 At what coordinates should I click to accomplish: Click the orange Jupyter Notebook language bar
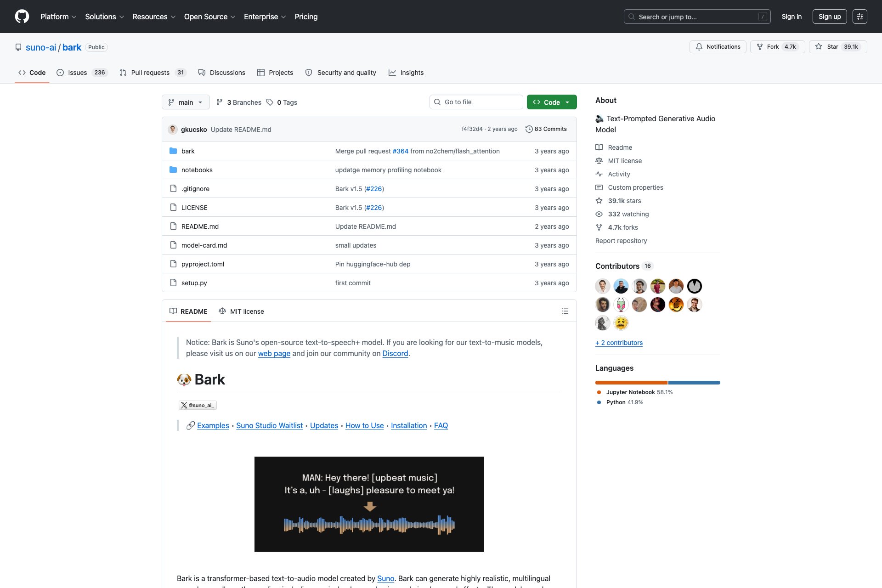point(631,383)
